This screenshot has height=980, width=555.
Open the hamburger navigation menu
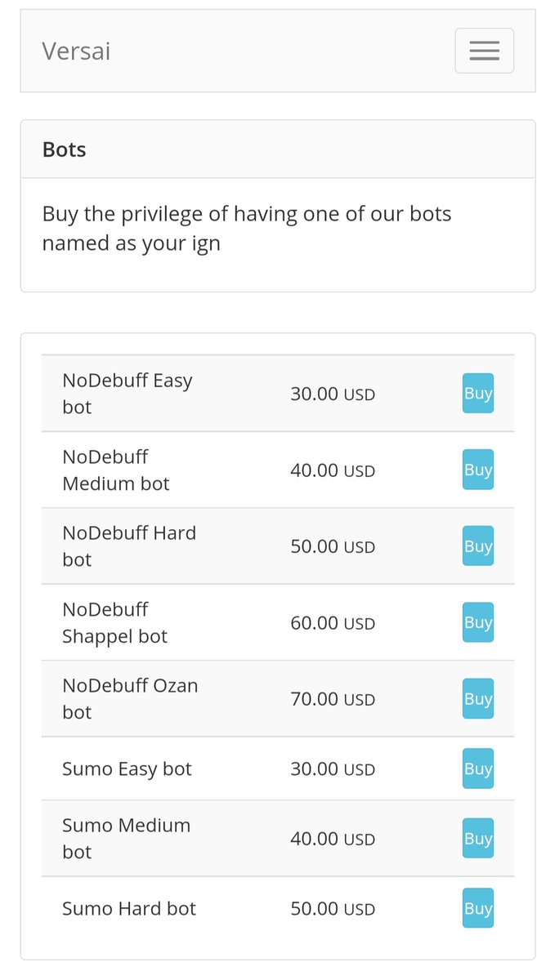484,51
